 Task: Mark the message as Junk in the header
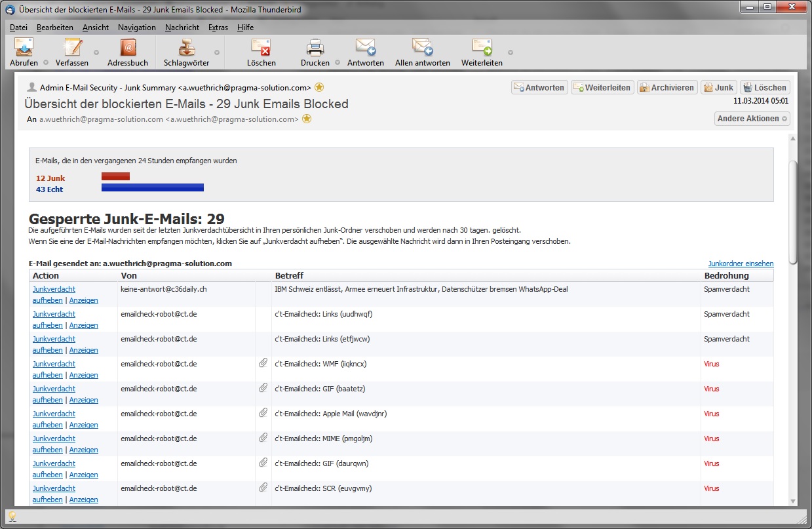click(718, 87)
